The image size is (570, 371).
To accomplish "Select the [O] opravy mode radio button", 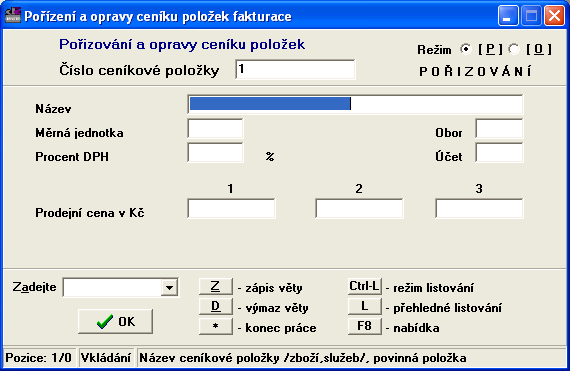I will tap(514, 49).
